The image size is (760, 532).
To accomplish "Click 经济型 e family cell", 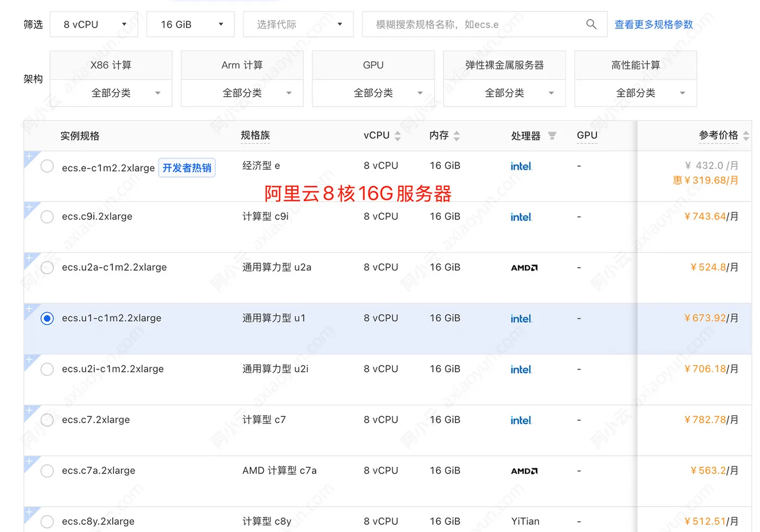I will [261, 166].
